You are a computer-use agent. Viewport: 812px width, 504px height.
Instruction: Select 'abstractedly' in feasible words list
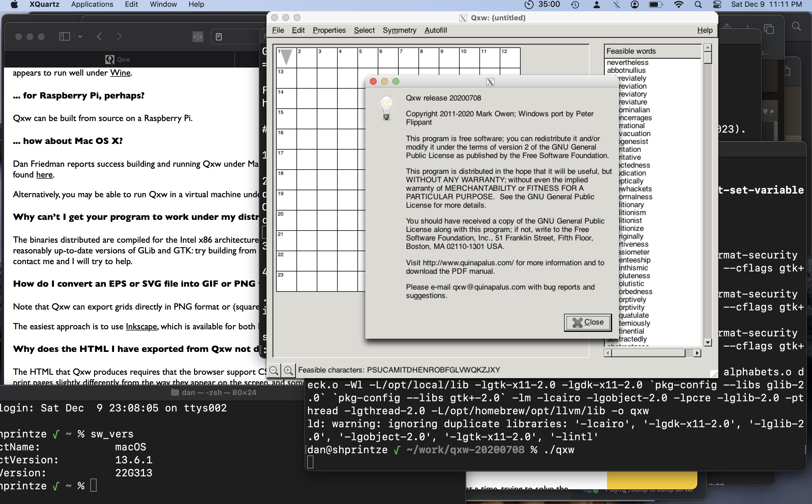pyautogui.click(x=627, y=339)
